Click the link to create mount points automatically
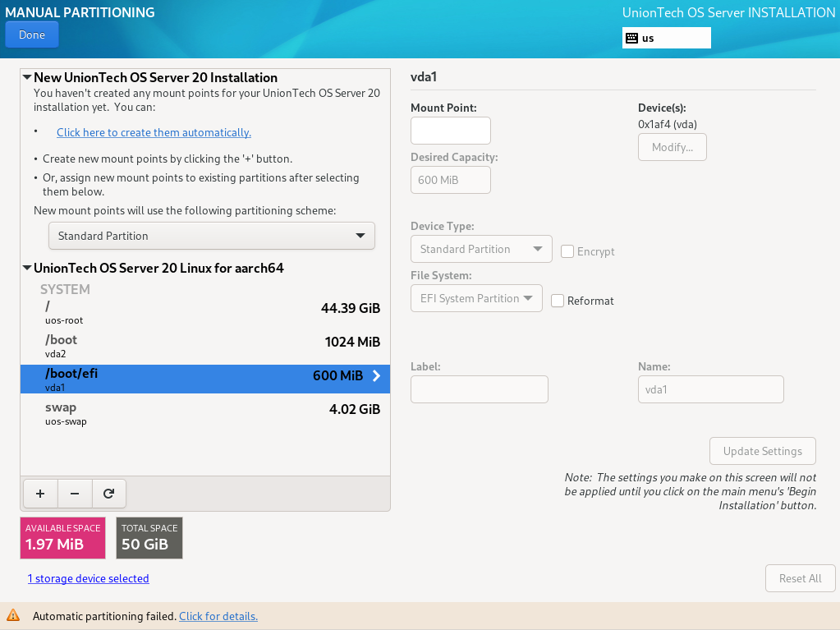The height and width of the screenshot is (630, 840). coord(154,132)
